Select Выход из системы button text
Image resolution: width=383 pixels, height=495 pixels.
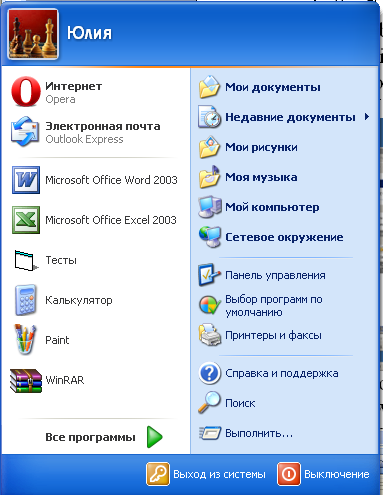click(219, 474)
